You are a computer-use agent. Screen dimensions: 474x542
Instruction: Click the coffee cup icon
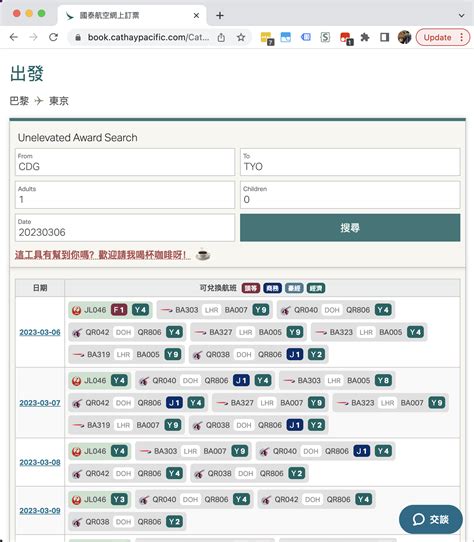click(203, 255)
